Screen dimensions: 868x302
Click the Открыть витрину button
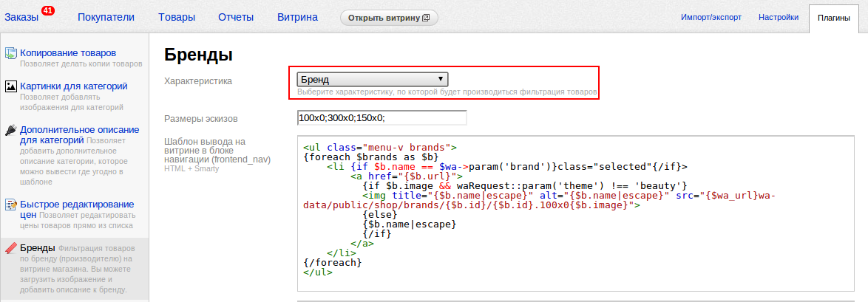point(389,18)
